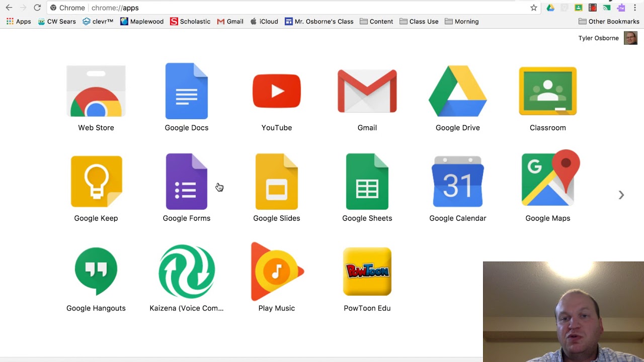Image resolution: width=644 pixels, height=362 pixels.
Task: Open the Maplewood bookmark
Action: (x=142, y=22)
